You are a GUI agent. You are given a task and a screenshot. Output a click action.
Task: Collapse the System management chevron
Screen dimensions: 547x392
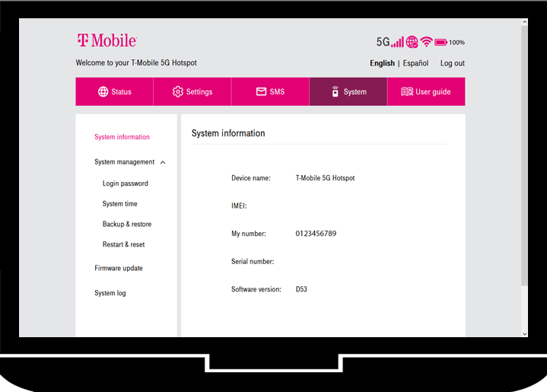(163, 162)
